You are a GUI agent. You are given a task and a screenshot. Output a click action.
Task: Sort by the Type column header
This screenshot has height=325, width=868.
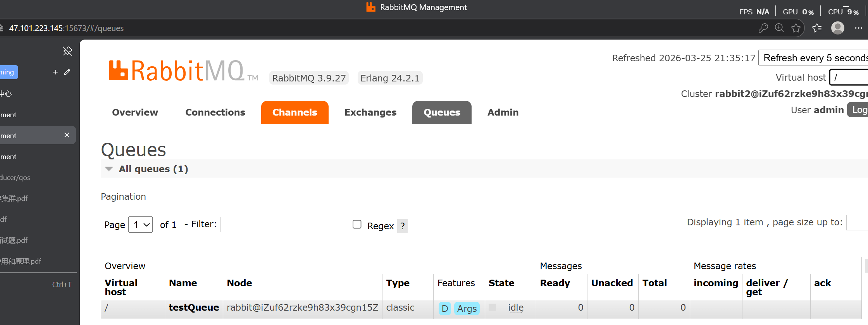pyautogui.click(x=398, y=283)
